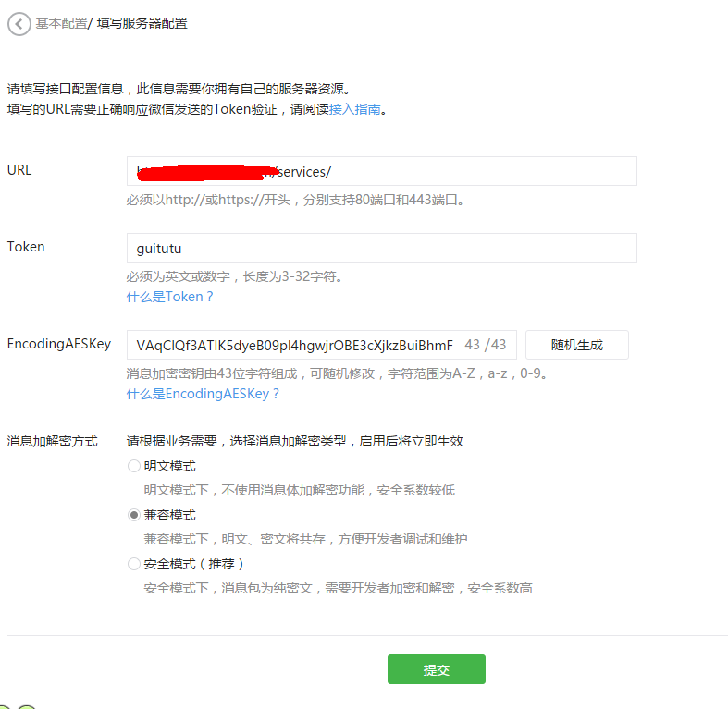Open the 基本配置 breadcrumb link
Screen dimensions: 728x709
tap(61, 24)
